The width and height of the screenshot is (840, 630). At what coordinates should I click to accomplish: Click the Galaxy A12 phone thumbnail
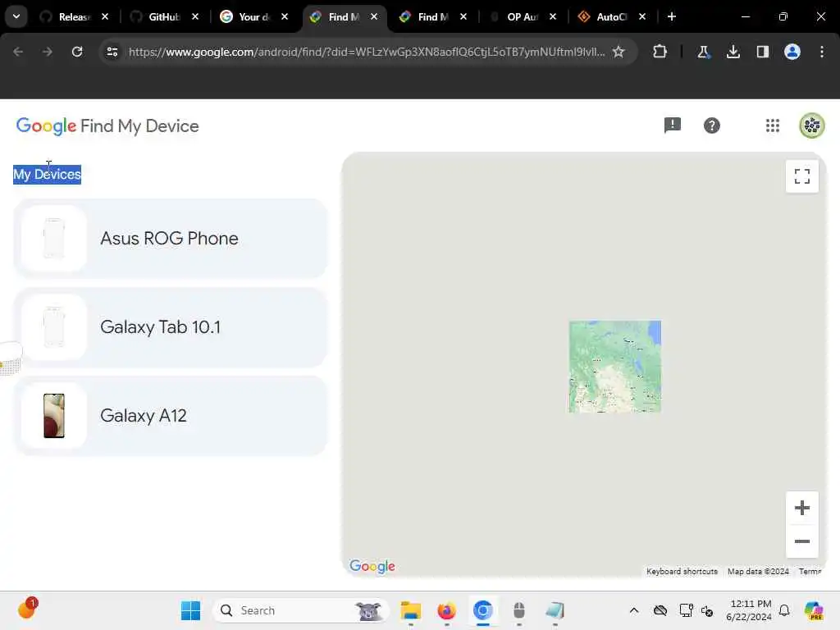(53, 416)
